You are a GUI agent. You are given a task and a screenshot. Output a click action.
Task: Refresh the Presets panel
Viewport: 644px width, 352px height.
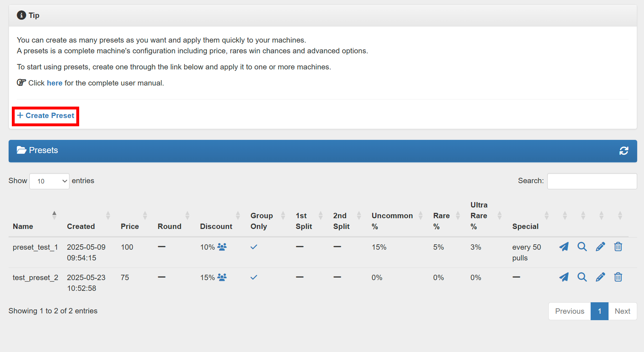coord(624,151)
